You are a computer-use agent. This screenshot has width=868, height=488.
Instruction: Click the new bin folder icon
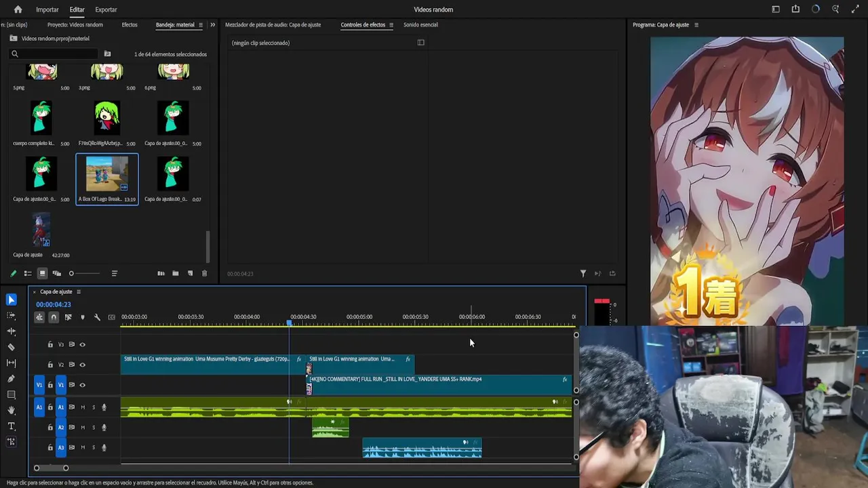coord(175,273)
